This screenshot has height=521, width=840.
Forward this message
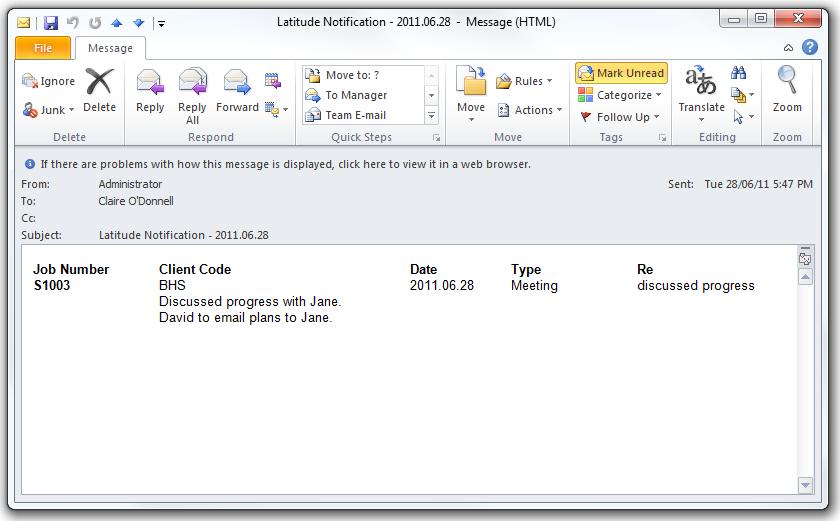[237, 91]
